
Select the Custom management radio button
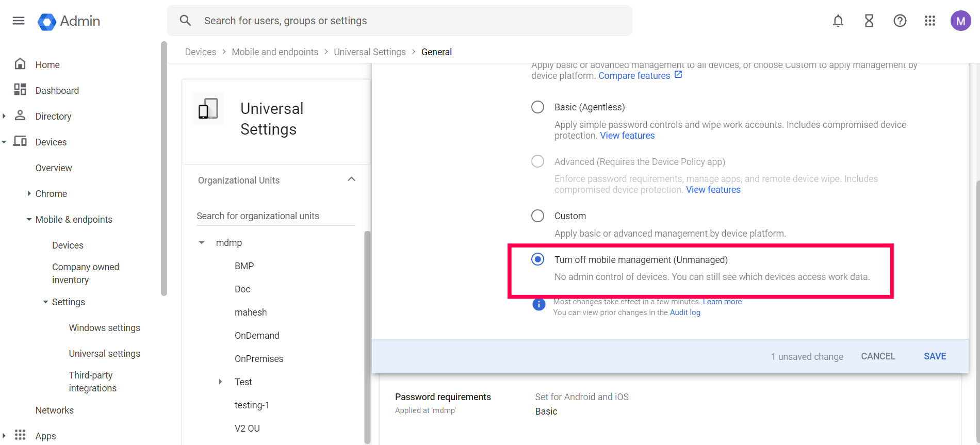pyautogui.click(x=537, y=216)
